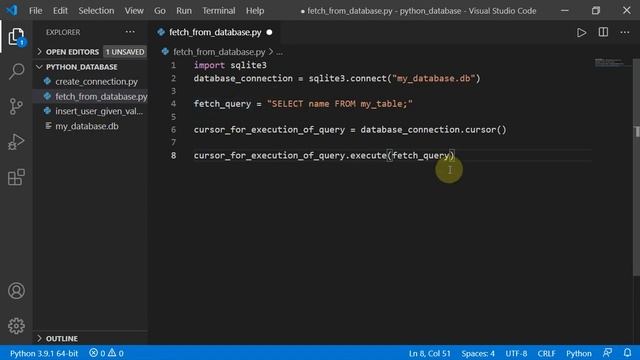Click cursor() call on line 6
This screenshot has width=640, height=360.
pos(486,130)
